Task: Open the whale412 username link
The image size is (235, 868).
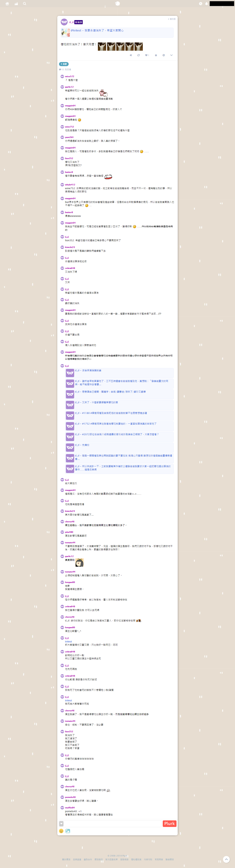Action: pos(70,185)
